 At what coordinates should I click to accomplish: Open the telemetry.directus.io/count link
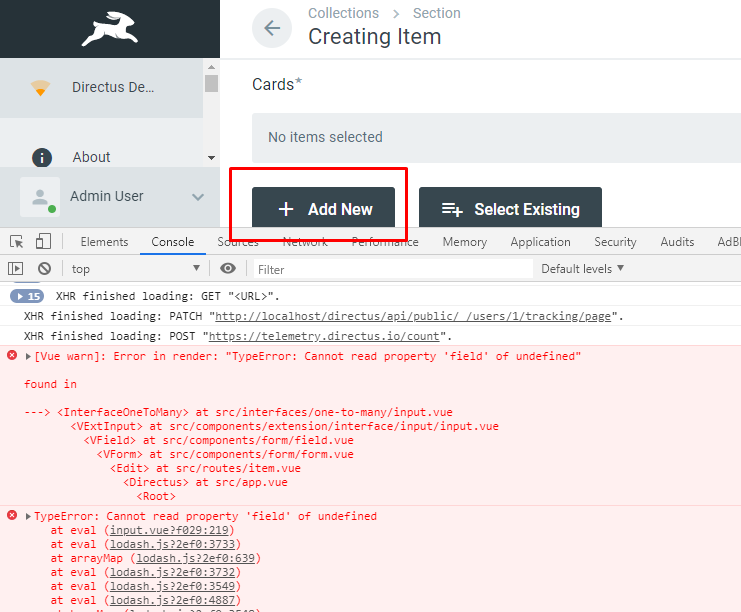(x=324, y=336)
